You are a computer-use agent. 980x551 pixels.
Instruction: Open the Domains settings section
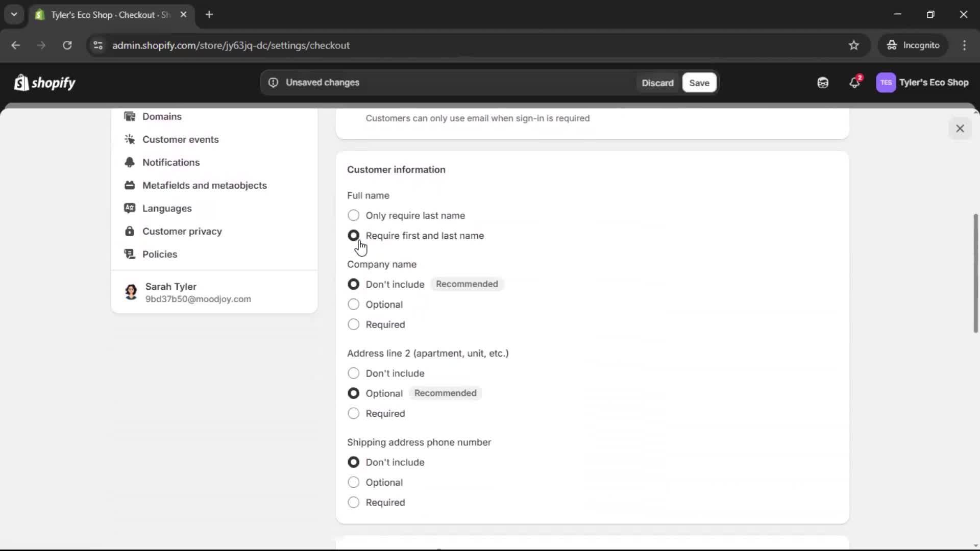pyautogui.click(x=161, y=116)
